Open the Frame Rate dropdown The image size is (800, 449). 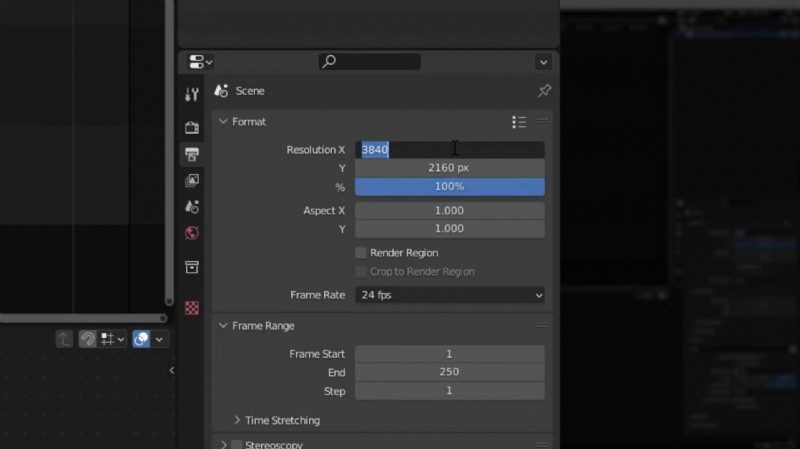pos(450,295)
